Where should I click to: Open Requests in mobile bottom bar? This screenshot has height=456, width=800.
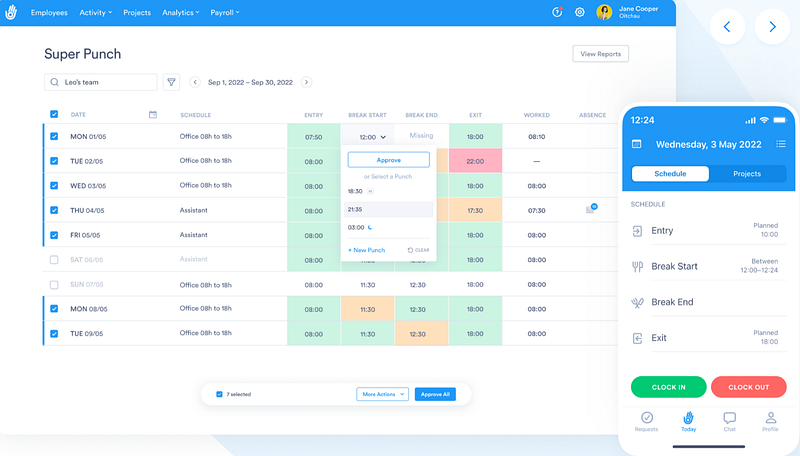click(x=646, y=421)
